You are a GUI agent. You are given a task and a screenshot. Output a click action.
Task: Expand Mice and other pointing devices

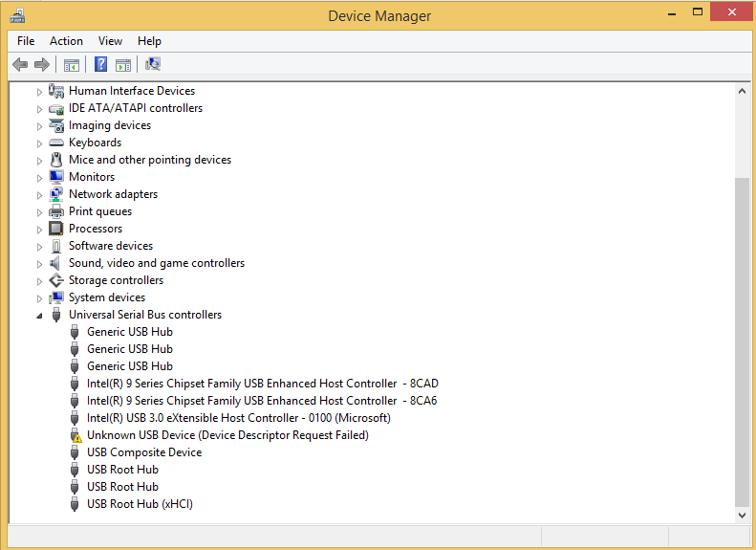pos(39,161)
